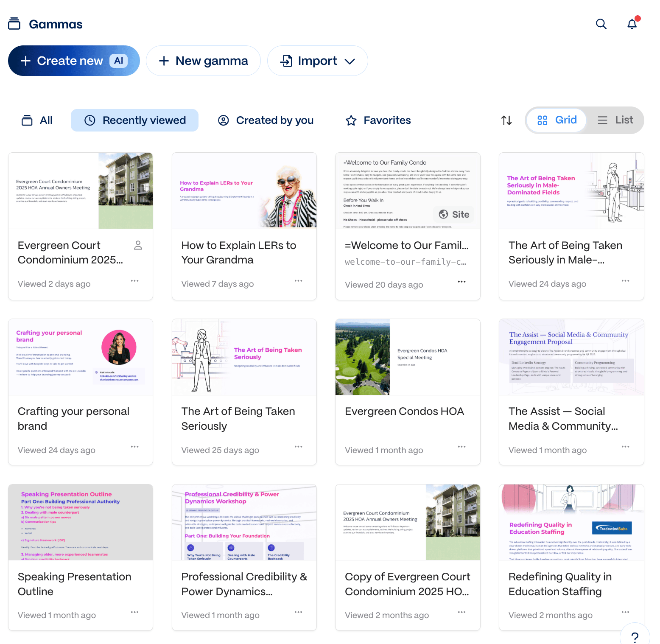
Task: Open more options for Evergreen Condos HOA
Action: [462, 447]
